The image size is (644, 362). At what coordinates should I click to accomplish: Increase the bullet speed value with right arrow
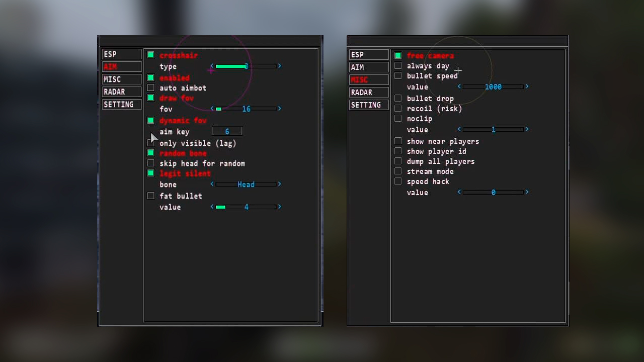point(527,87)
